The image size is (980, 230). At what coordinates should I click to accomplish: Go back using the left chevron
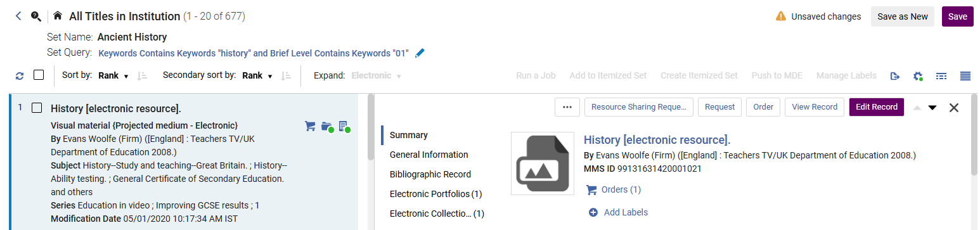pos(18,16)
